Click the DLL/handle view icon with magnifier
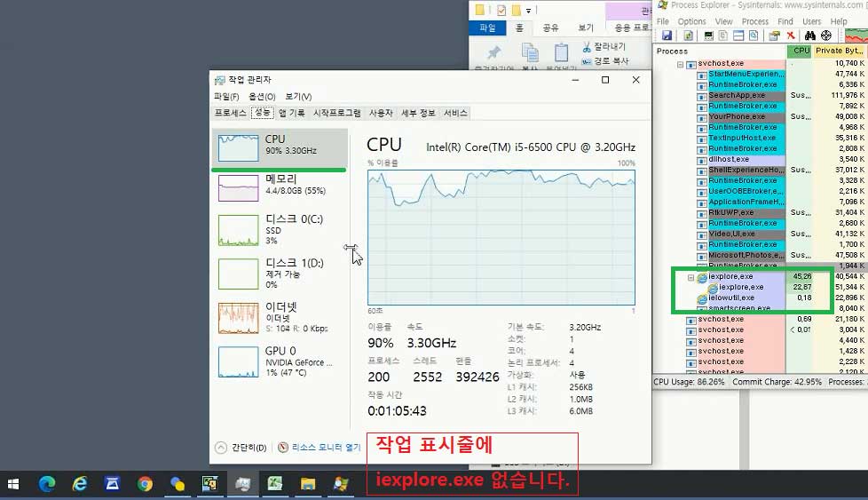Viewport: 868px width, 500px height. coord(754,36)
